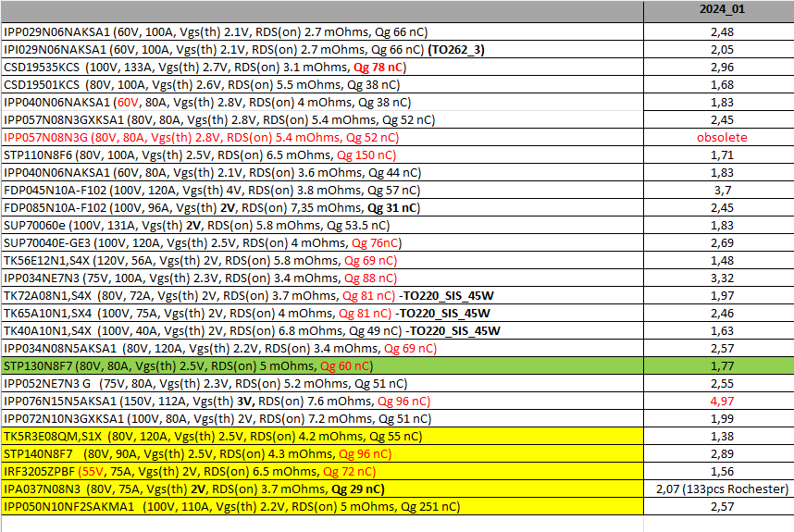Click the TK56E12N1,S4X description cell
794x532 pixels.
(323, 261)
